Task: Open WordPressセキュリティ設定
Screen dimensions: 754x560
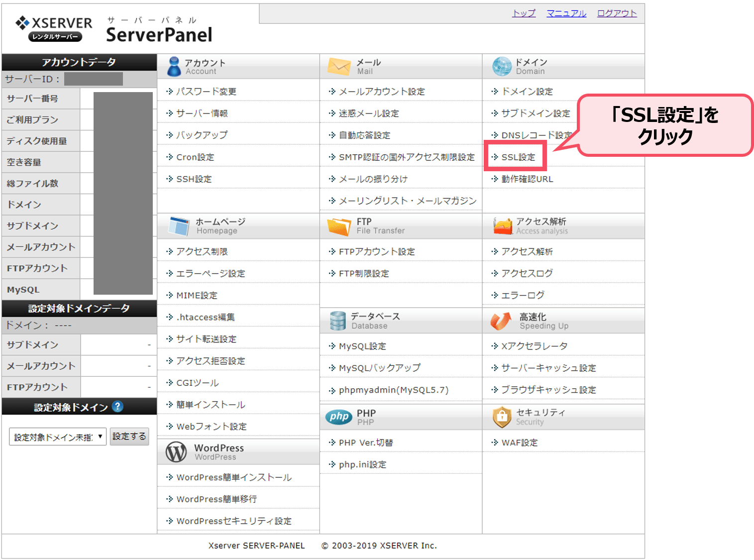Action: (234, 521)
